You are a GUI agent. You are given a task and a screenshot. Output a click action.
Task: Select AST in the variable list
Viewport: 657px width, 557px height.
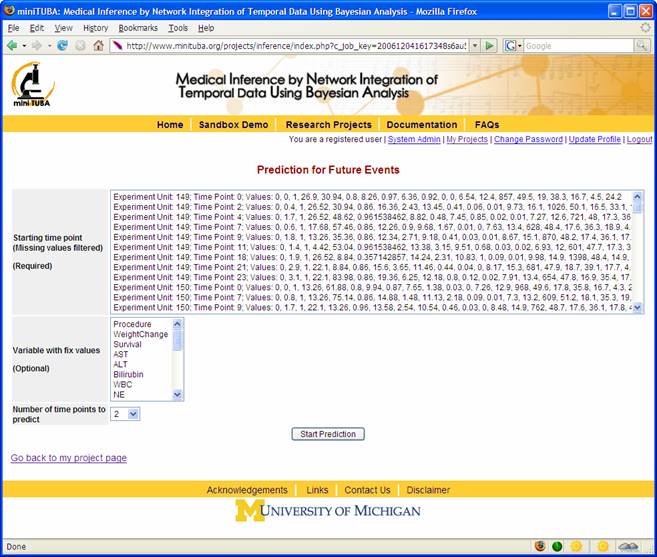(x=142, y=354)
